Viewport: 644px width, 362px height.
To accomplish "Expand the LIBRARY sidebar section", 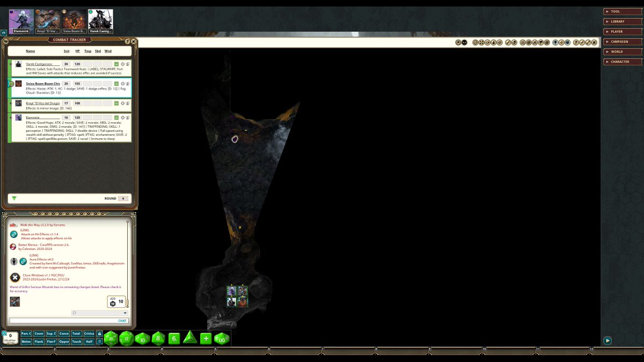I will [x=621, y=21].
